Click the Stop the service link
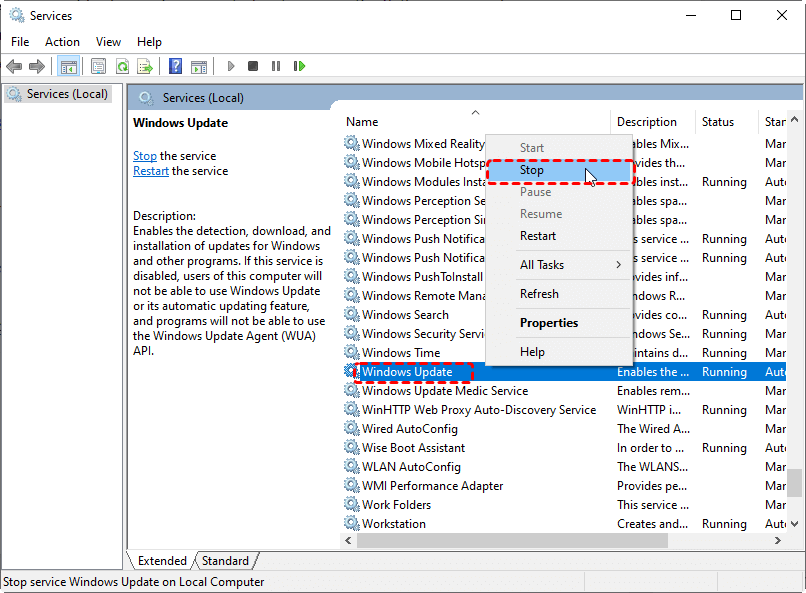 coord(145,156)
